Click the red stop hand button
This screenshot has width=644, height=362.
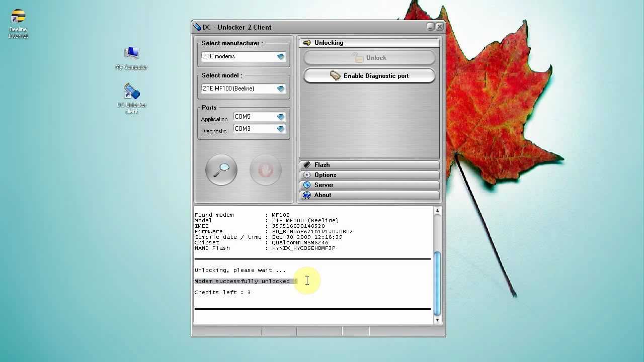click(x=266, y=170)
